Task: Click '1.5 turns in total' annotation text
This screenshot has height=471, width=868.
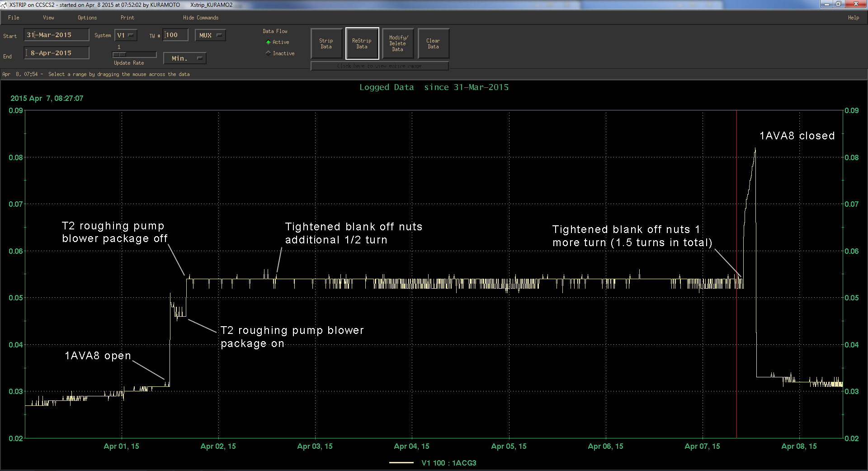Action: point(661,243)
